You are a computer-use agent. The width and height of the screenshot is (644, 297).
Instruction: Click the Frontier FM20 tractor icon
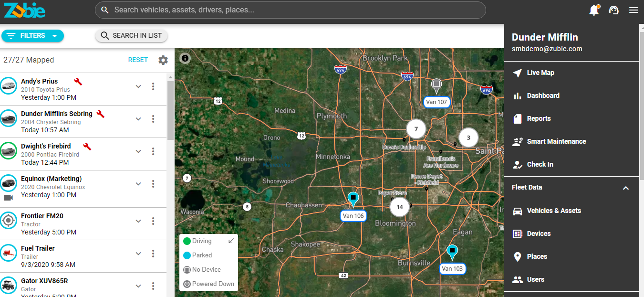[8, 221]
